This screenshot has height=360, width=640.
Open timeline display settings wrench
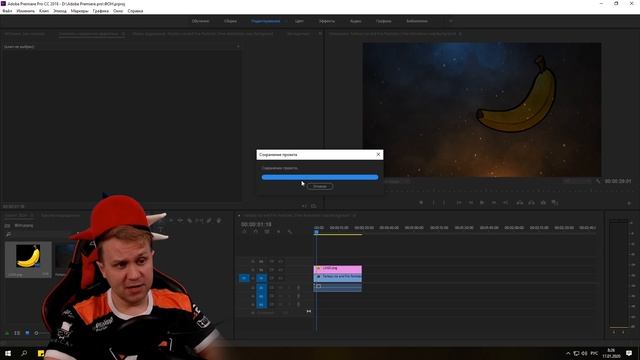pyautogui.click(x=290, y=232)
